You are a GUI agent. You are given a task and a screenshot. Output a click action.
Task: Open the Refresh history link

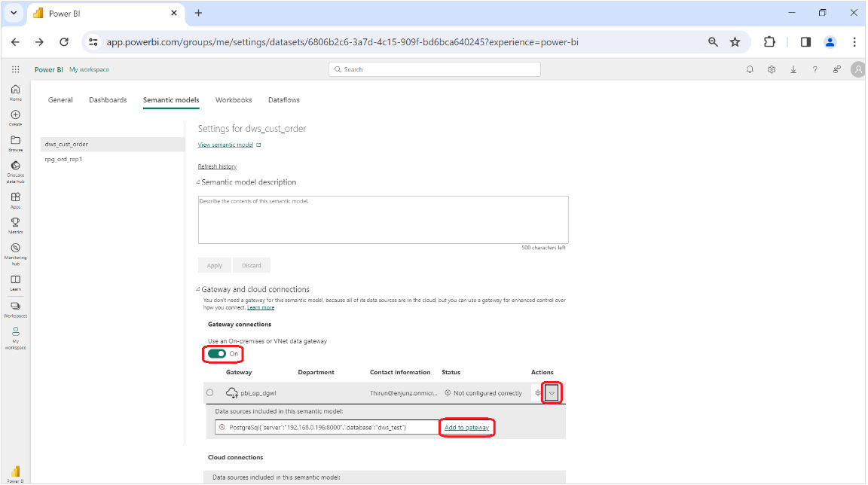point(218,166)
